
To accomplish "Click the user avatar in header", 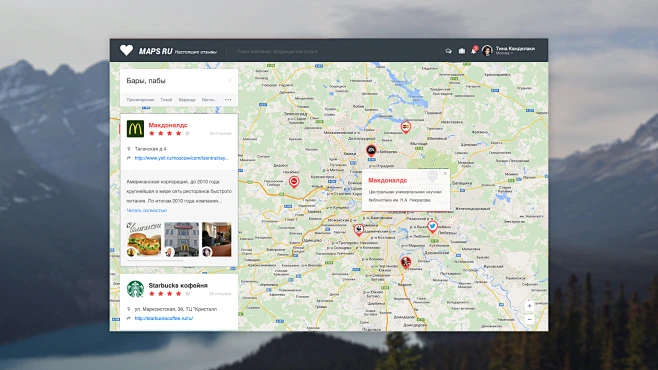I will [487, 51].
